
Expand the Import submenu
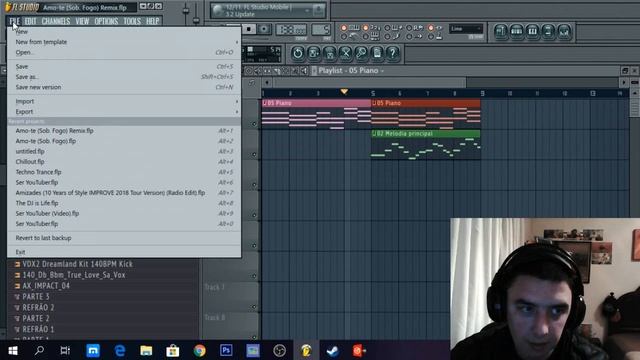click(124, 101)
